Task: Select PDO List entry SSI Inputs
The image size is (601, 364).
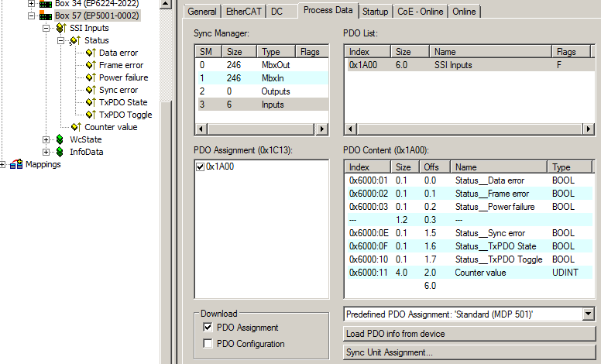Action: [470, 65]
